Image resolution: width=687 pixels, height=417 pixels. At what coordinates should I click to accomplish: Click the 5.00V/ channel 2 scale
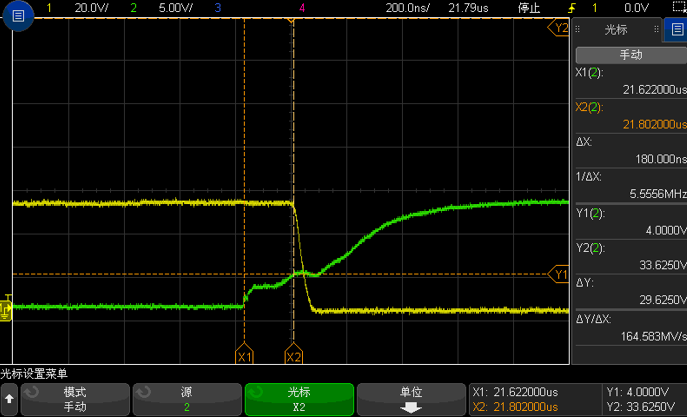tap(175, 7)
